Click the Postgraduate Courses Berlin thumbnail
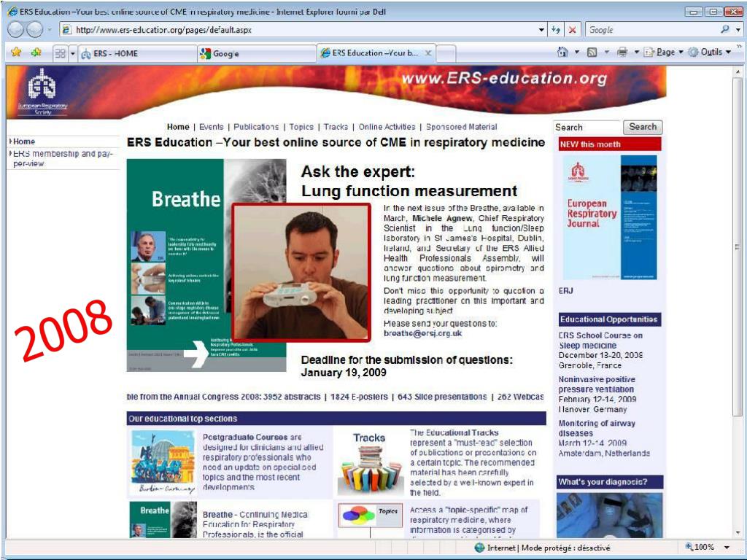Image resolution: width=747 pixels, height=560 pixels. [163, 462]
